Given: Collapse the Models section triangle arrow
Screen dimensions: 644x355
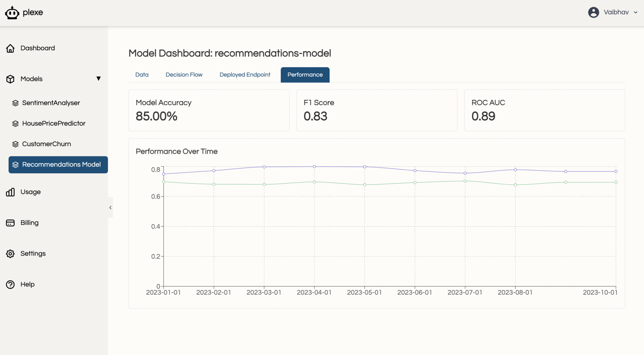Looking at the screenshot, I should [98, 79].
